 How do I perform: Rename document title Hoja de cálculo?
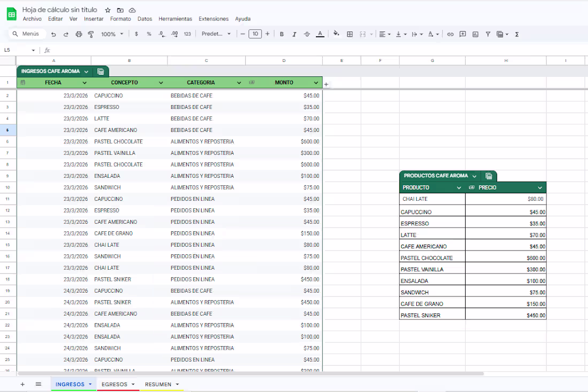(60, 10)
